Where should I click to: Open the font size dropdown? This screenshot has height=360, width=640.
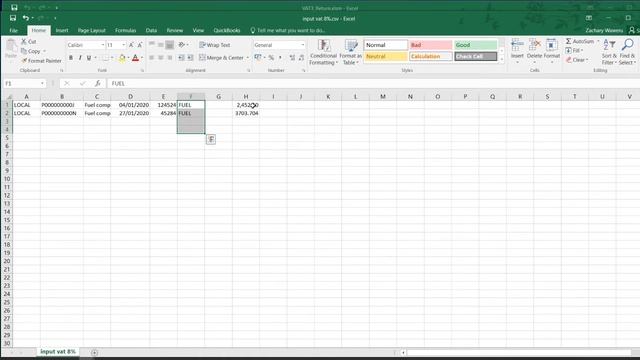[124, 45]
